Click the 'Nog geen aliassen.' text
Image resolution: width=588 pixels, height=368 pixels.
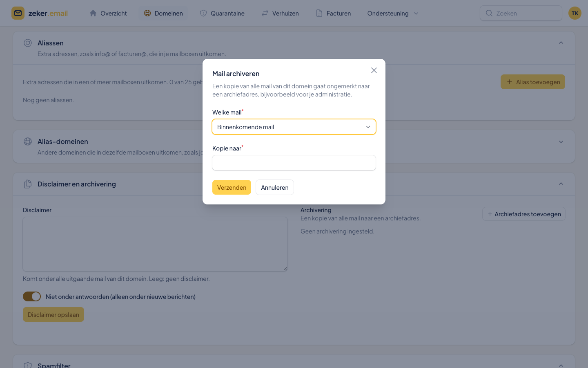point(48,100)
